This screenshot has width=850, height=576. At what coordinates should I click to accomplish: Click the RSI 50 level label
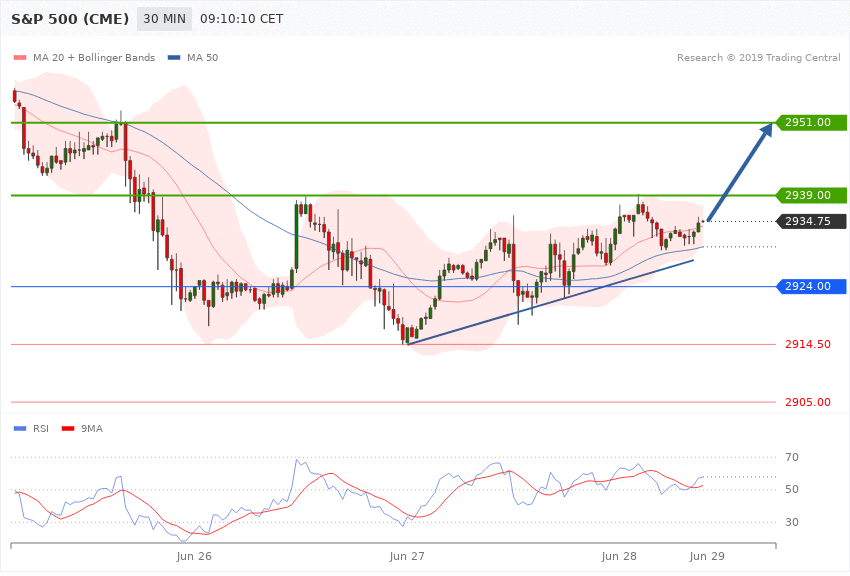point(792,489)
